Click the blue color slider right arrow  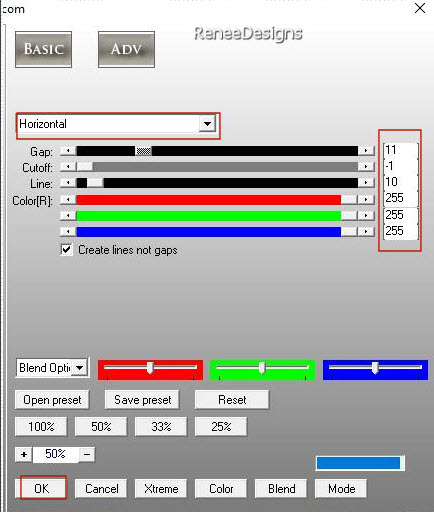(x=366, y=231)
